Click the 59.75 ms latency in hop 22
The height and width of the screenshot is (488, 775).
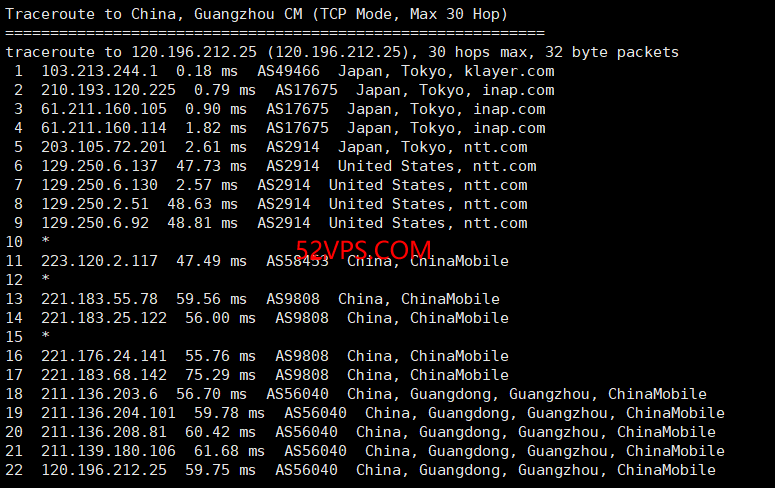point(220,470)
